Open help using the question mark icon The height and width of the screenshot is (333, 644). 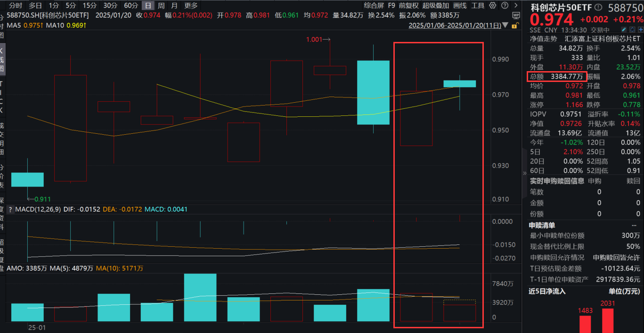(505, 5)
